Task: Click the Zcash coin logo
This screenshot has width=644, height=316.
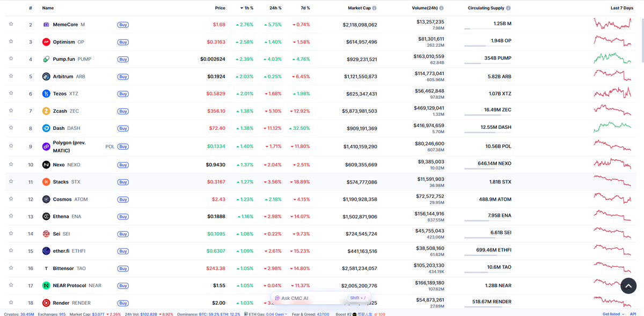Action: [x=46, y=111]
